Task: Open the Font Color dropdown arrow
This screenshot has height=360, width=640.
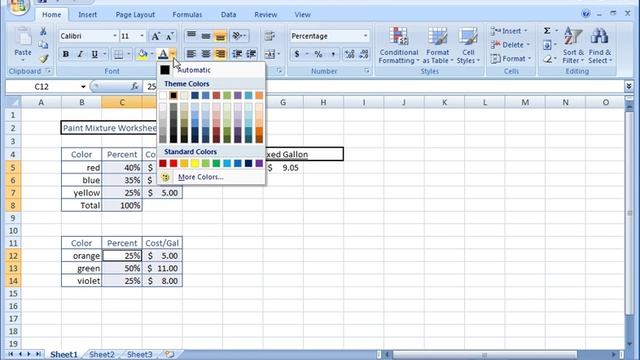Action: click(173, 54)
